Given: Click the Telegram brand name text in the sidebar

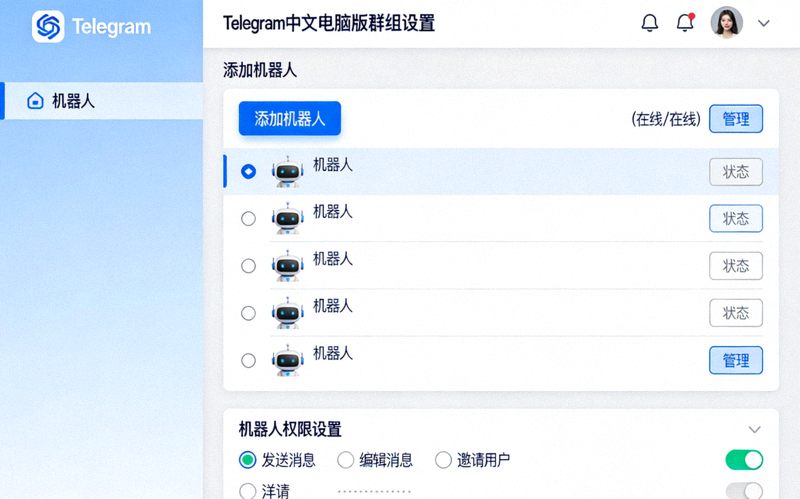Looking at the screenshot, I should click(111, 27).
